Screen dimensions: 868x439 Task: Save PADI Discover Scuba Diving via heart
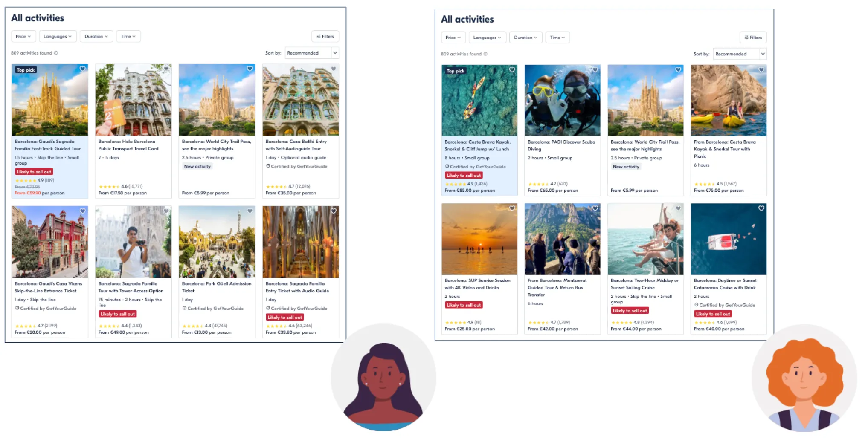click(x=595, y=69)
